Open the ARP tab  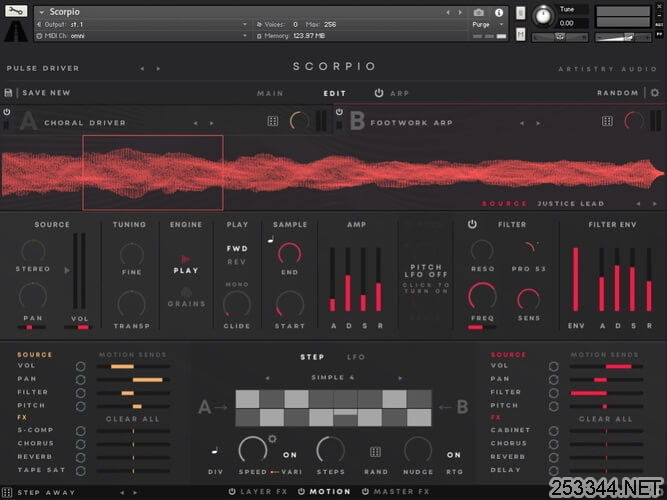click(399, 93)
